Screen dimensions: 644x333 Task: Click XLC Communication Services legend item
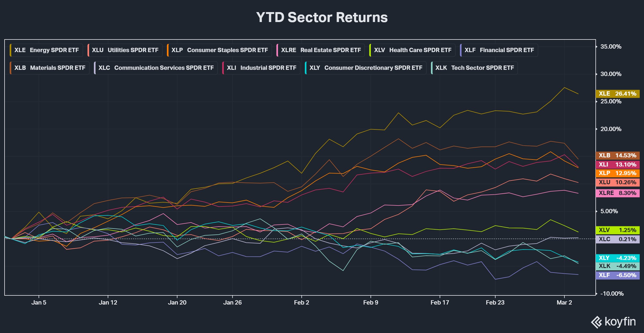156,68
